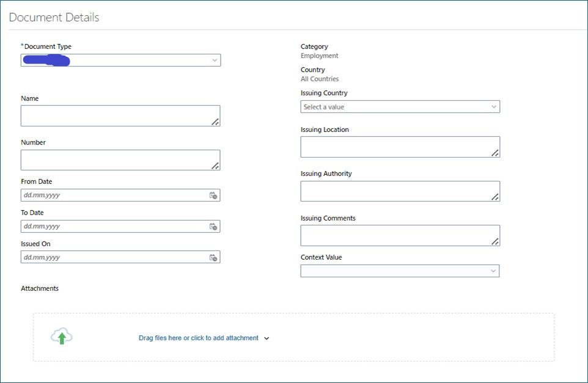Open the To Date calendar picker icon
This screenshot has height=383, width=588.
pos(213,227)
